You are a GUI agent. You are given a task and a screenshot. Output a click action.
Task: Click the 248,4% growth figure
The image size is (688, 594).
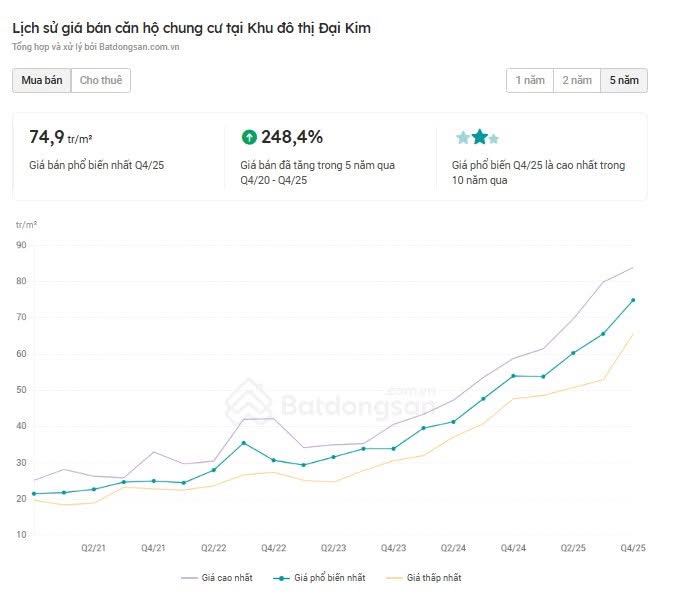pos(291,137)
